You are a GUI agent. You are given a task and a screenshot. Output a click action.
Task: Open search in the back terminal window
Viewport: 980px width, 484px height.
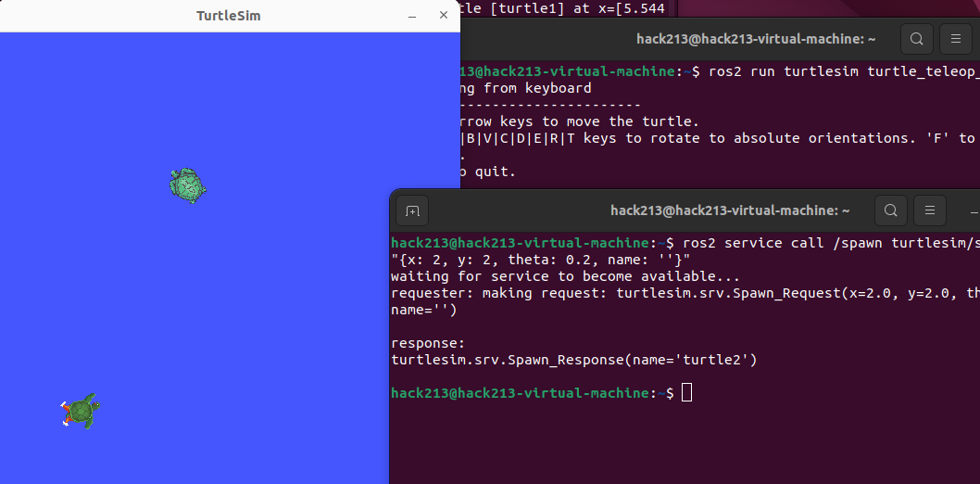click(916, 39)
